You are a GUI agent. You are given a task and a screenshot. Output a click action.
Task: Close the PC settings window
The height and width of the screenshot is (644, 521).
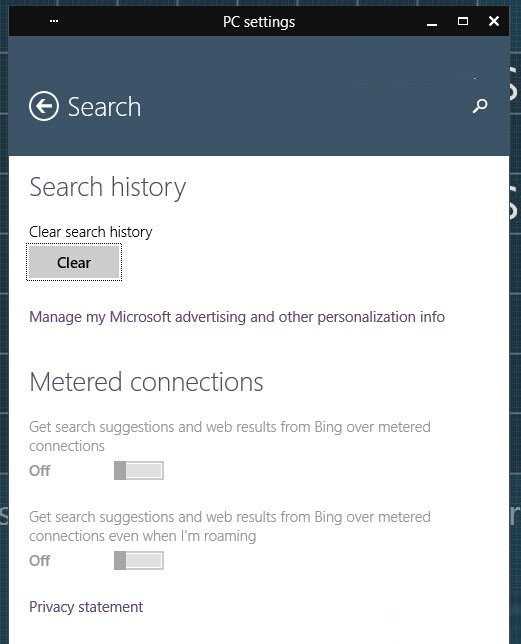pyautogui.click(x=494, y=21)
